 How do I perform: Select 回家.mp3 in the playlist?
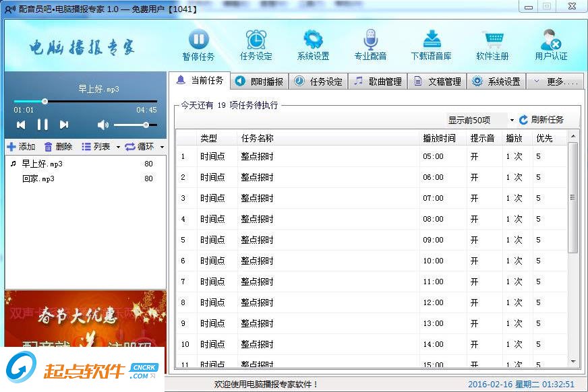click(84, 178)
